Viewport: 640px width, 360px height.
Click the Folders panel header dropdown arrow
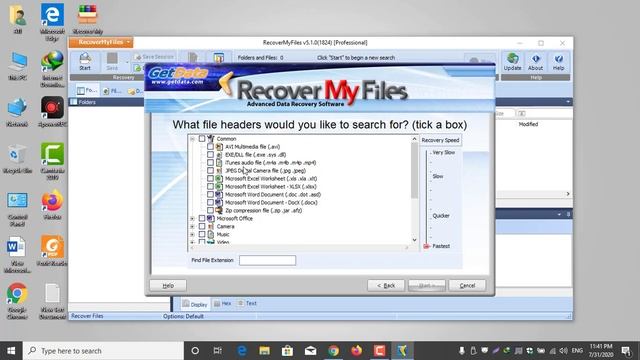pos(568,102)
